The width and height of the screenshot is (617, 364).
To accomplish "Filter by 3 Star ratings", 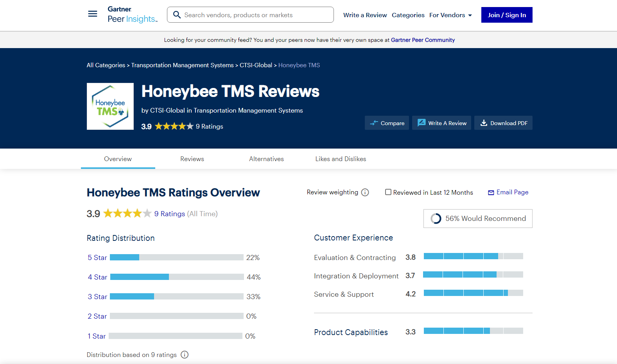I will (97, 297).
